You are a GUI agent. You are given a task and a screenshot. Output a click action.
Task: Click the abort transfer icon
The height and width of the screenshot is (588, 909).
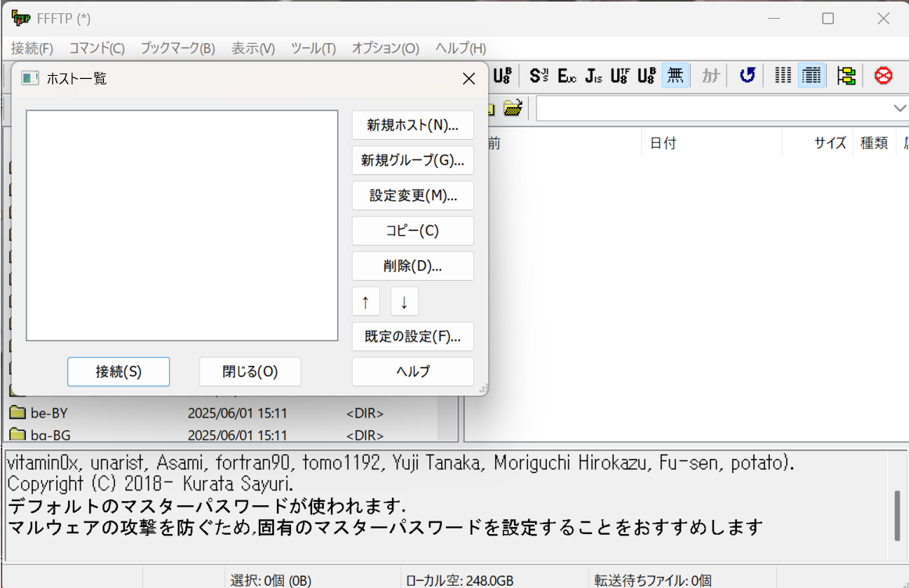[882, 75]
